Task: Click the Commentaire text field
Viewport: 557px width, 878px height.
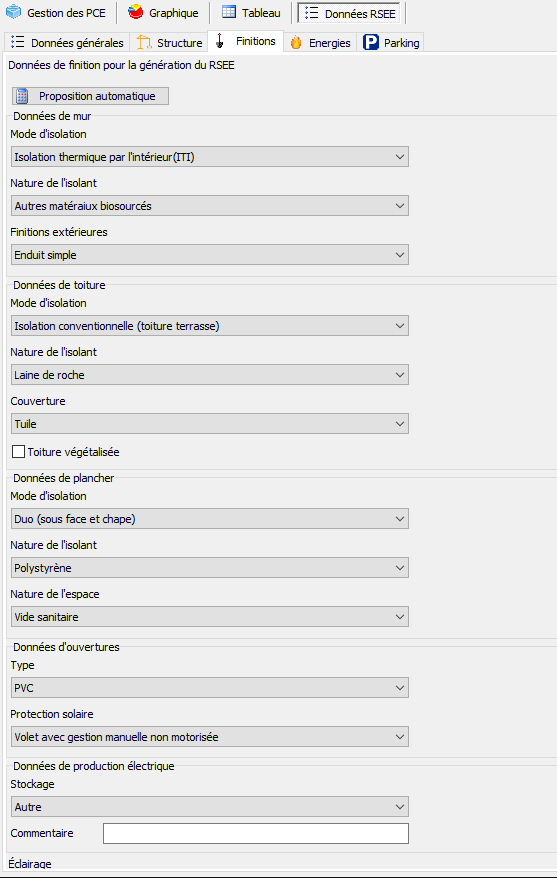Action: tap(256, 833)
